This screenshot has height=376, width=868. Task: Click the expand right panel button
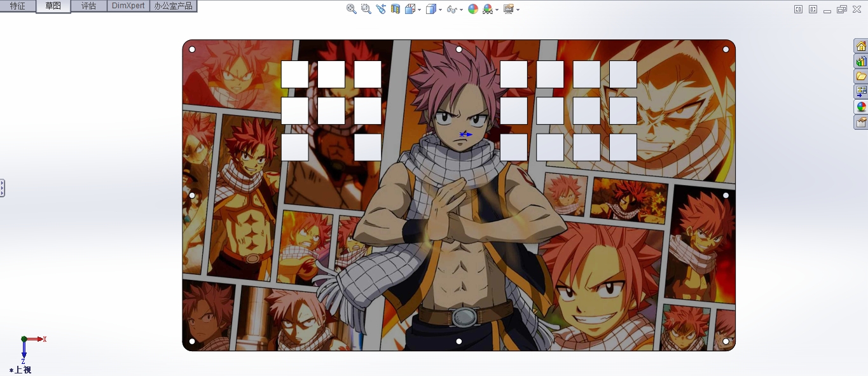(x=813, y=9)
